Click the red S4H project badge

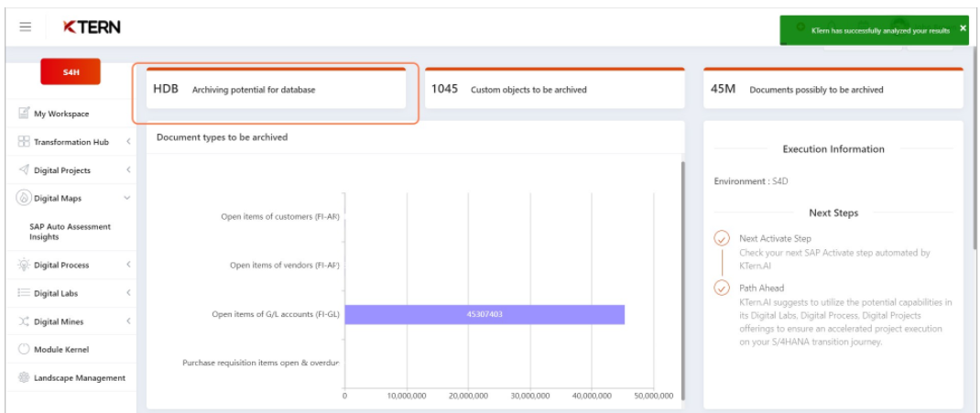point(70,71)
